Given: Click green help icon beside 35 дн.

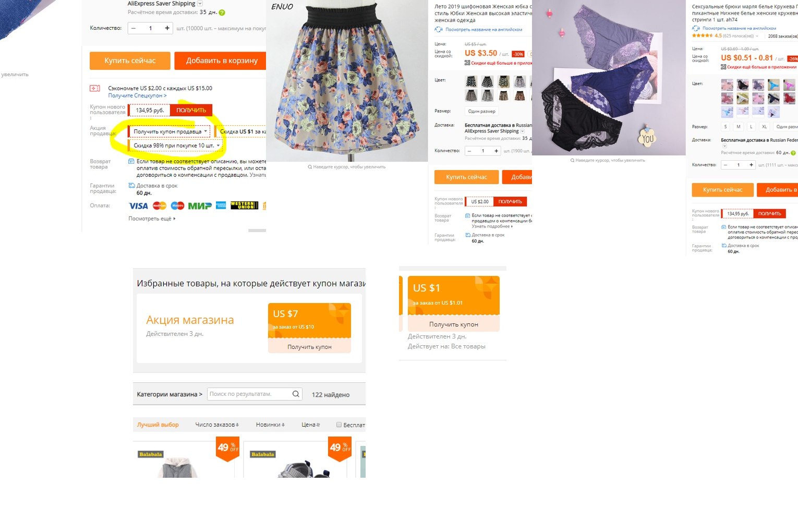Looking at the screenshot, I should pyautogui.click(x=222, y=13).
